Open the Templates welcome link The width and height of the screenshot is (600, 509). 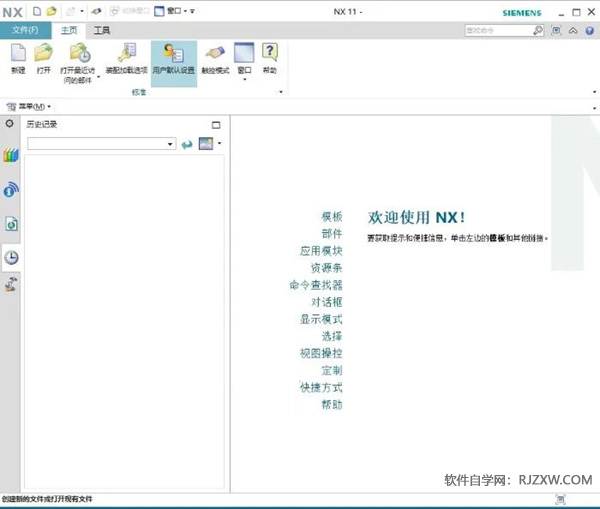[x=331, y=217]
